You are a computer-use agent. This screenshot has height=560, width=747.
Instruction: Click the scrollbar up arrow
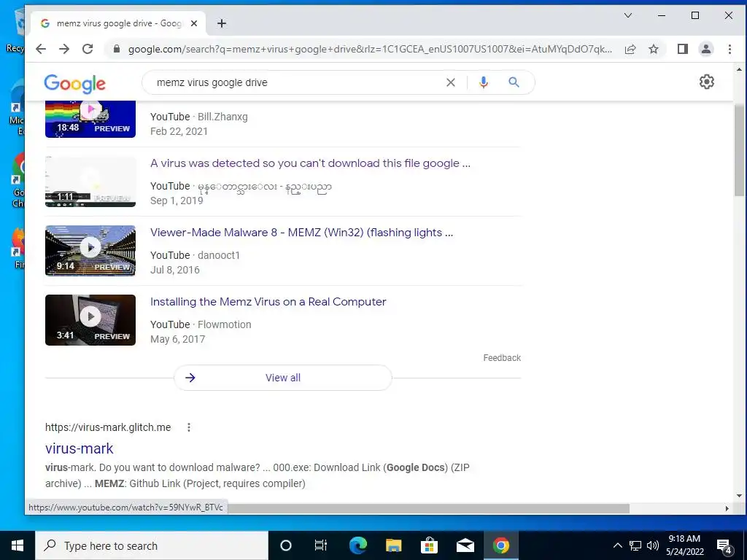pyautogui.click(x=739, y=69)
